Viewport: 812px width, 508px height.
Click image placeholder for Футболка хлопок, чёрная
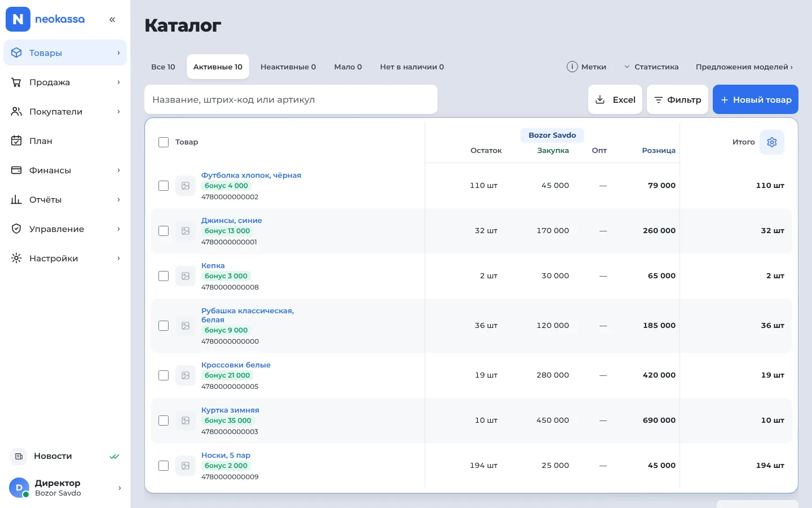click(186, 186)
